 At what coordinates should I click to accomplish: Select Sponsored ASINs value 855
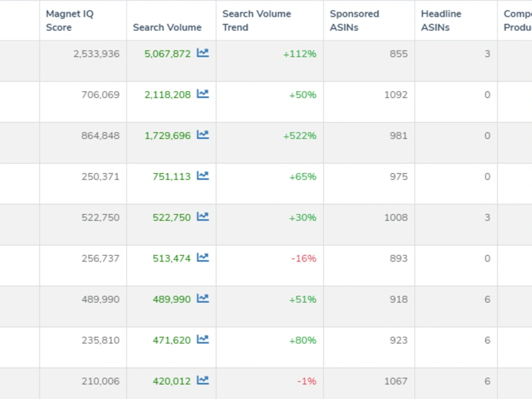tap(398, 54)
